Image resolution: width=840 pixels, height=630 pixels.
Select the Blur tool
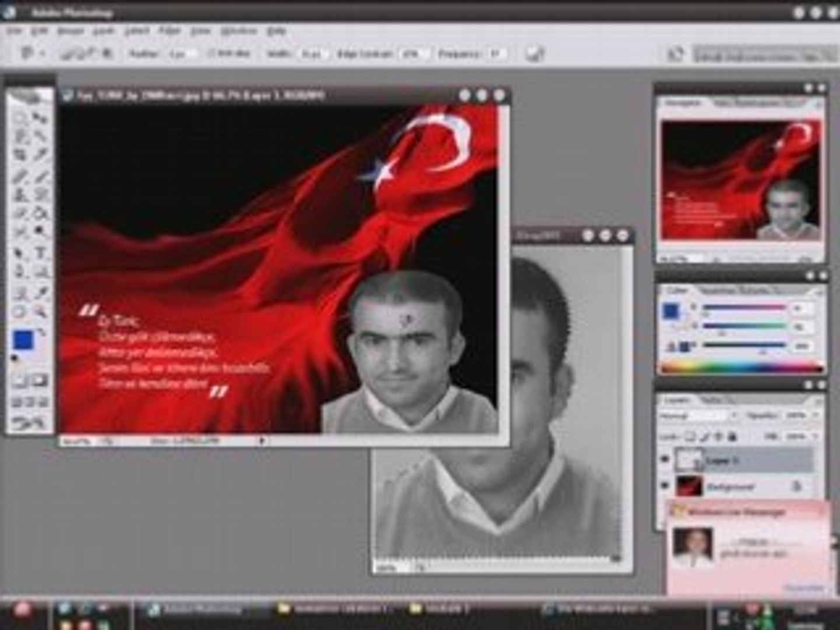pyautogui.click(x=20, y=233)
